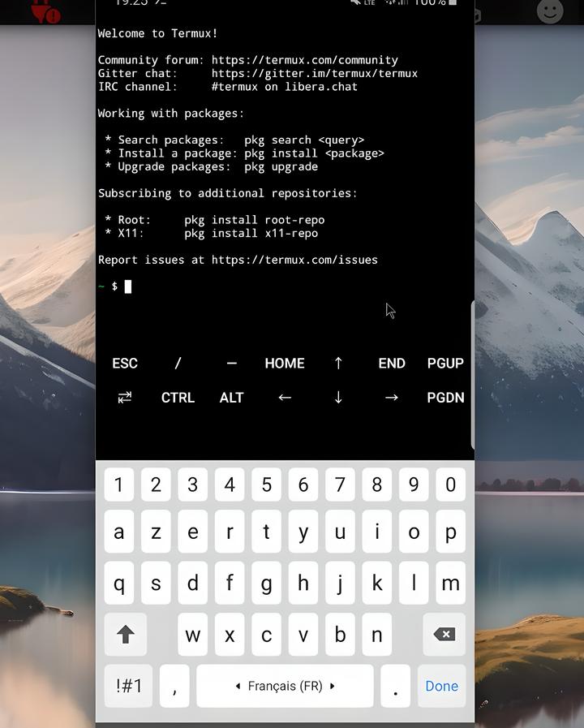
Task: Tap letter key u
Action: click(x=340, y=532)
